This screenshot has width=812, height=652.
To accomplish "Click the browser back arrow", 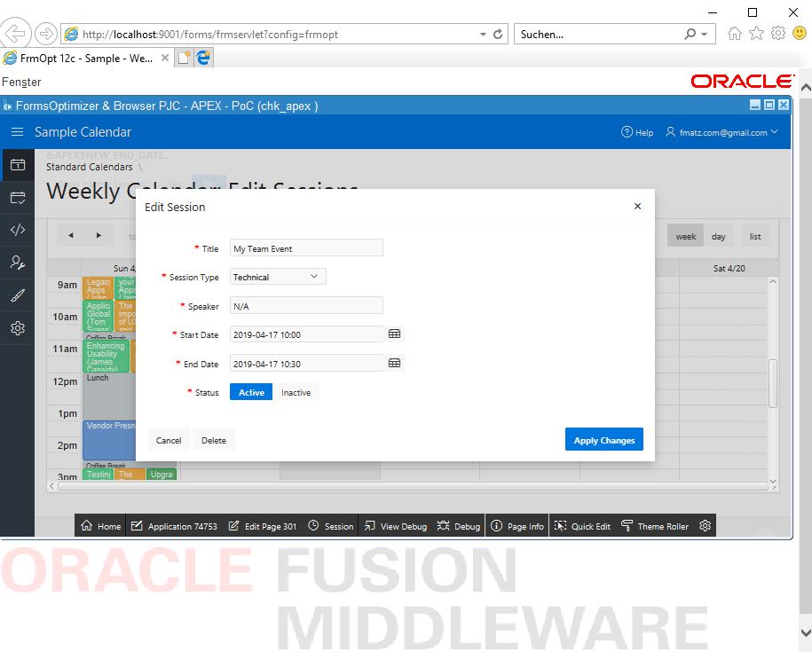I will (x=16, y=34).
